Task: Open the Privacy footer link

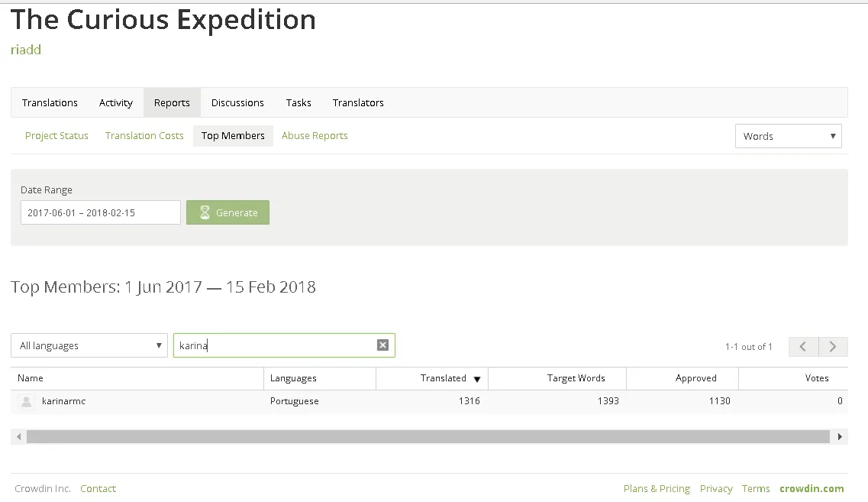Action: click(716, 489)
